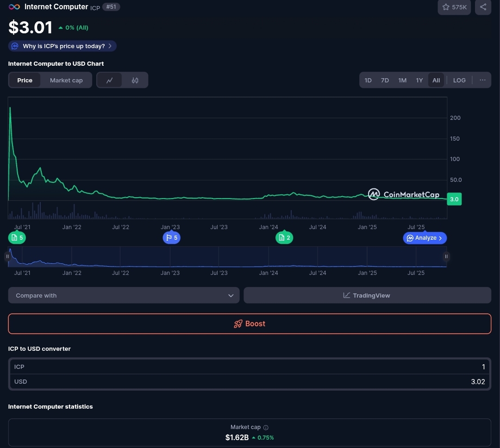Switch to line chart view
The image size is (500, 448).
pyautogui.click(x=109, y=80)
